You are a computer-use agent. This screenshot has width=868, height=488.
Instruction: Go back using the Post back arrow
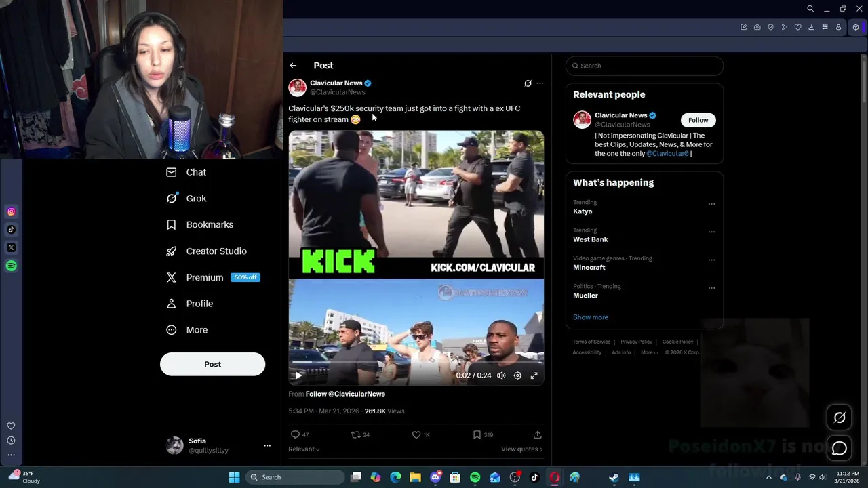point(293,66)
